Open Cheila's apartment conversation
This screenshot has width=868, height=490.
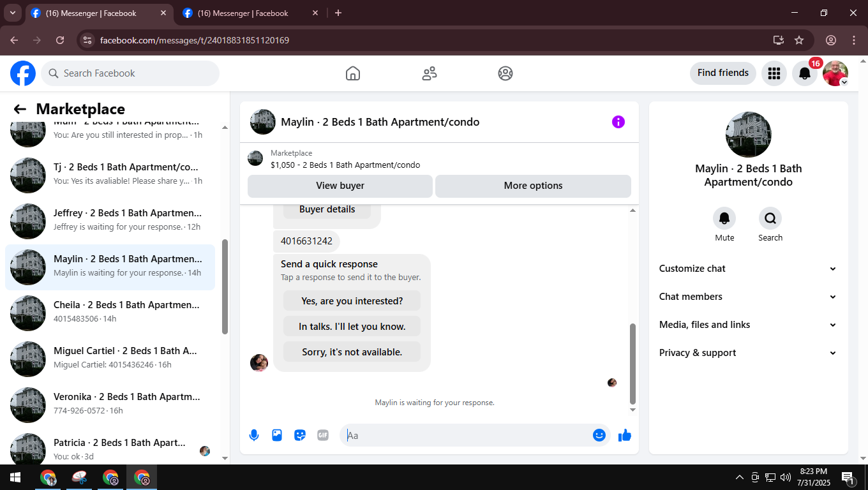point(110,313)
